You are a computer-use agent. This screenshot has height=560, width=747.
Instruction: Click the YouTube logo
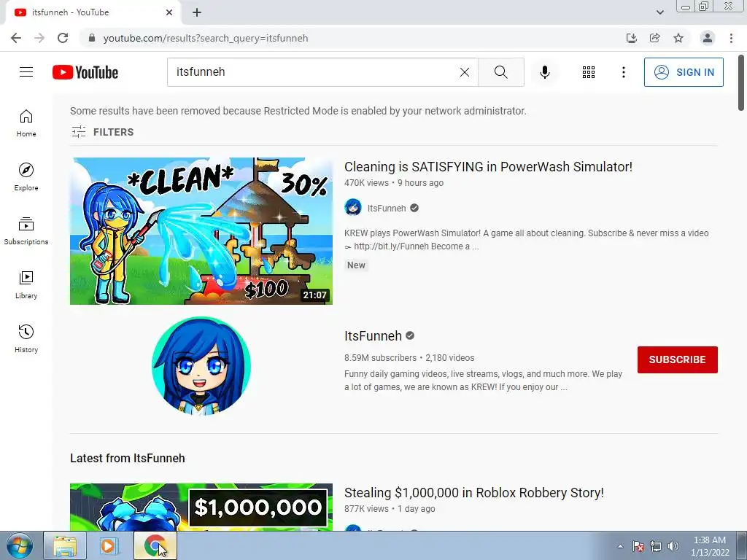(85, 72)
